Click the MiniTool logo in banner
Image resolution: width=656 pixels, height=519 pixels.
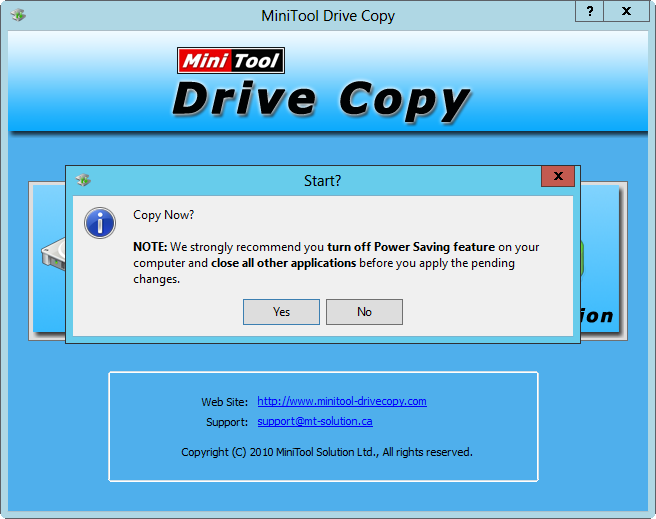pos(231,61)
